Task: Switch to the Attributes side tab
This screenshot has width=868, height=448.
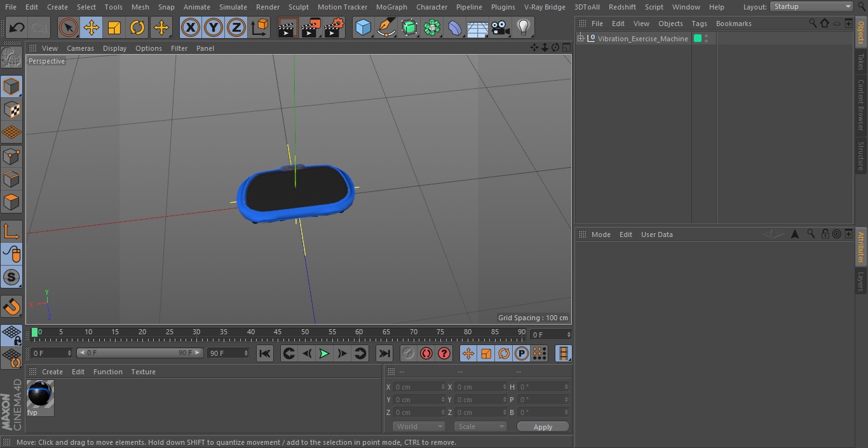Action: pos(861,247)
